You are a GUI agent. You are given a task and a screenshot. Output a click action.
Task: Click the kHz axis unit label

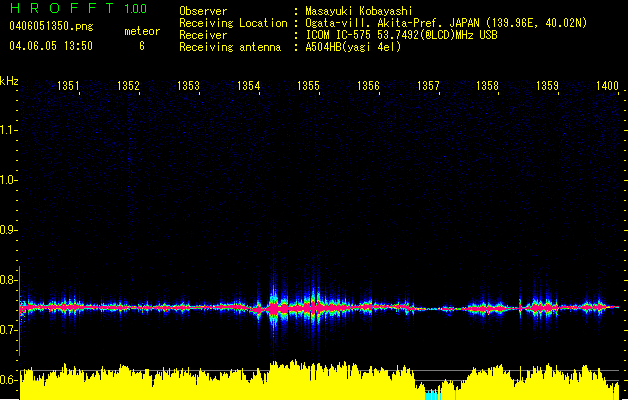click(x=9, y=81)
